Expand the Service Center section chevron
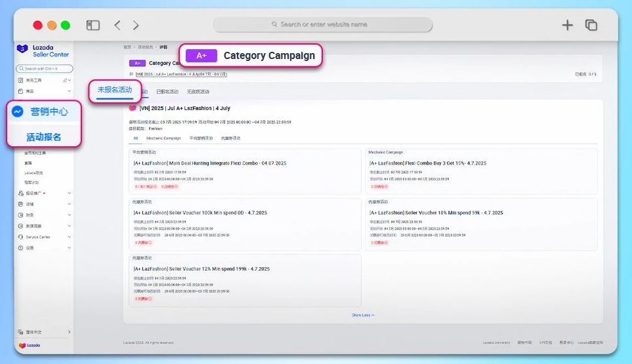 click(x=70, y=237)
